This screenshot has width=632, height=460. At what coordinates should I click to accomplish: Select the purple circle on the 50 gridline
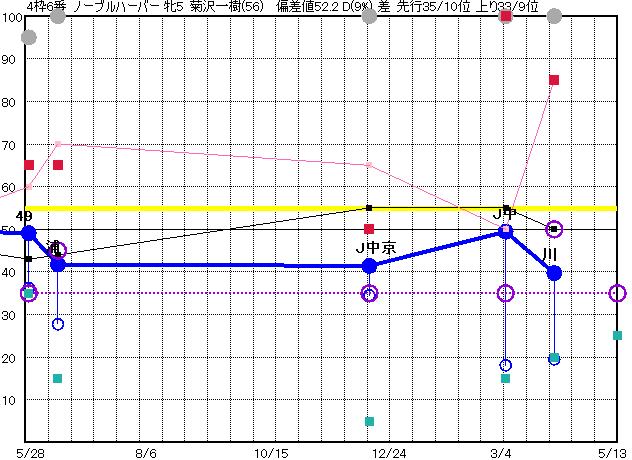[554, 229]
